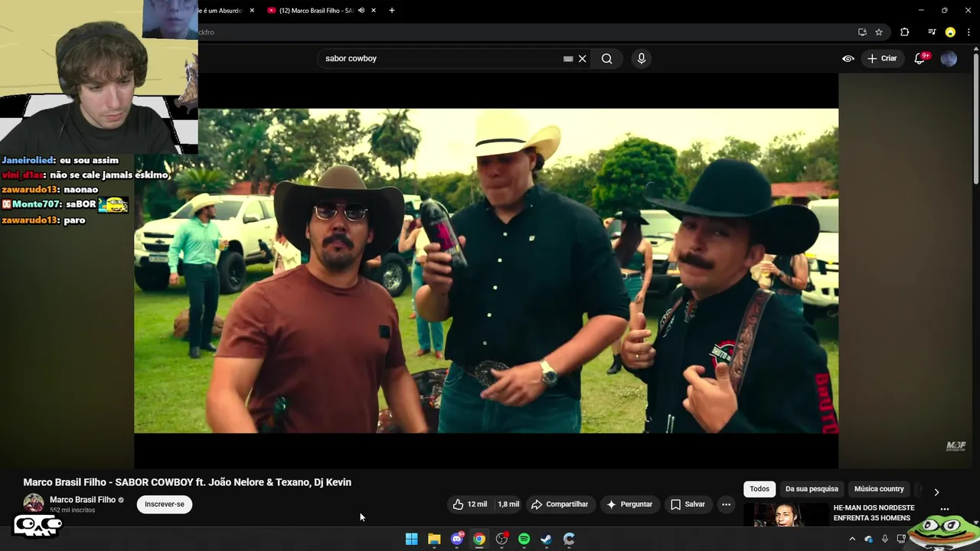
Task: Save the video with Salvar
Action: pos(688,504)
